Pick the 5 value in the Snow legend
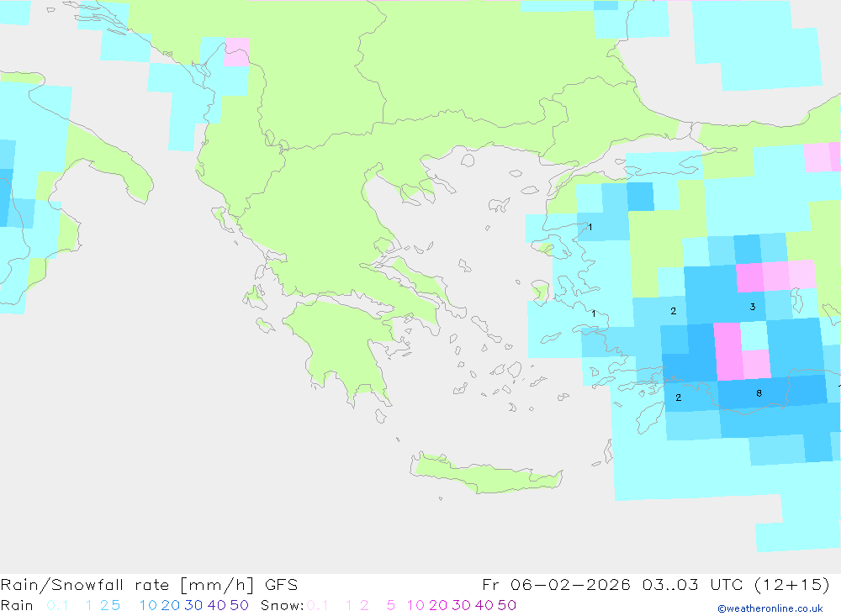This screenshot has height=616, width=841. click(391, 605)
